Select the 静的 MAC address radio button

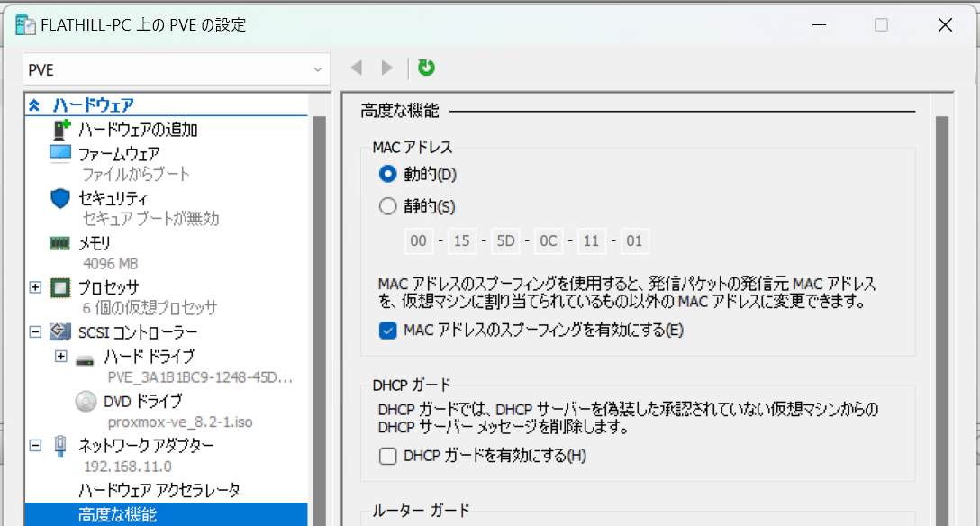point(387,205)
